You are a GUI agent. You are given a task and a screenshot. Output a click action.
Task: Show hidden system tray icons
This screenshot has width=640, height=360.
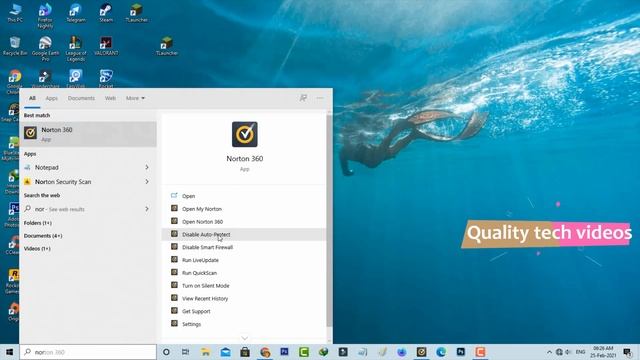click(549, 352)
